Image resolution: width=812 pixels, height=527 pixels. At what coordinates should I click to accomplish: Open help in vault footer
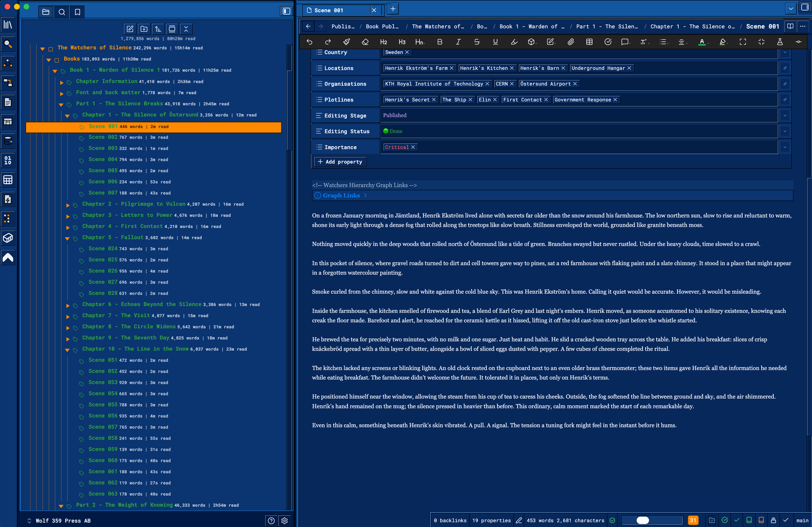tap(271, 520)
